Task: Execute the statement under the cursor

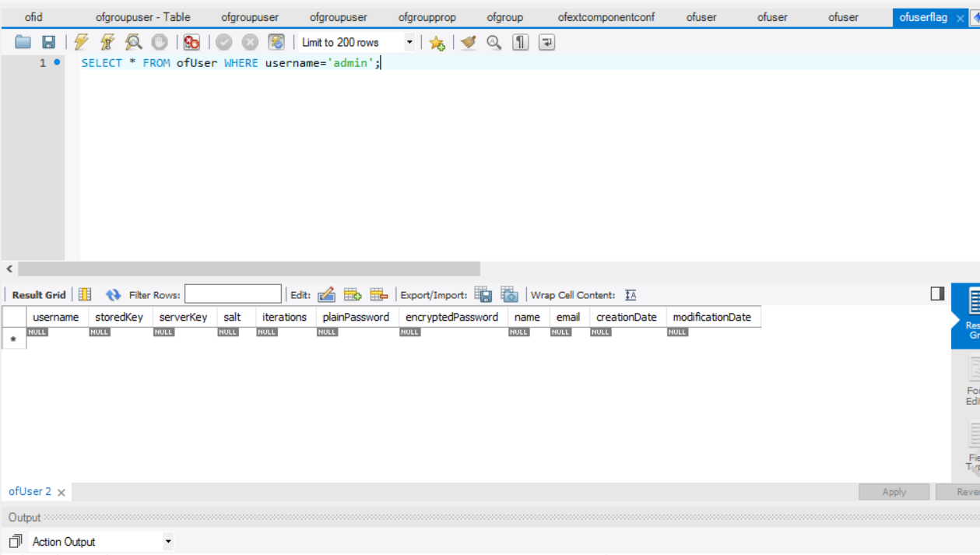Action: click(x=107, y=42)
